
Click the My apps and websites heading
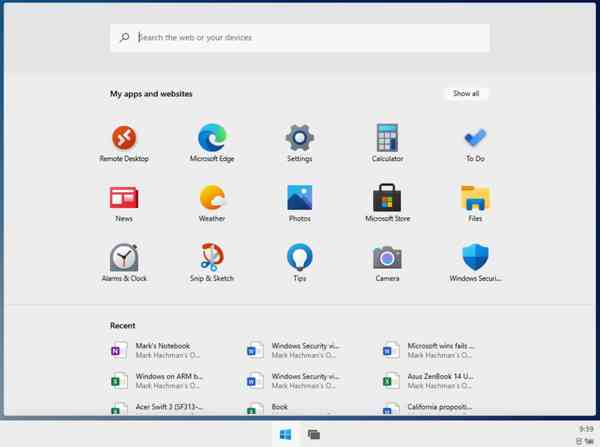click(151, 94)
